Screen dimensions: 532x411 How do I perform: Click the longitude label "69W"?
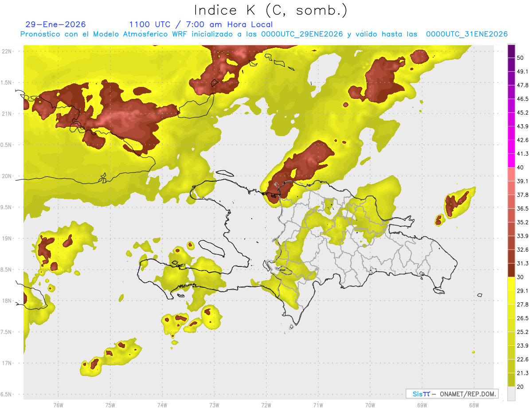coord(422,405)
